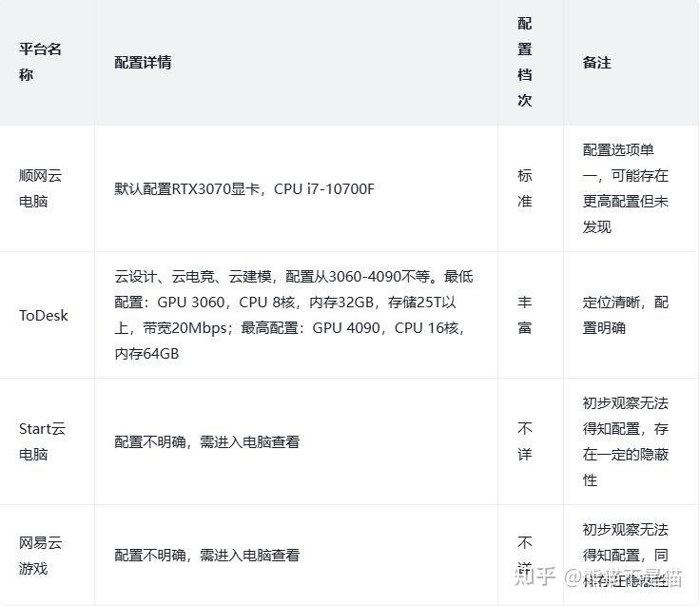Select the 备注 column header
The height and width of the screenshot is (606, 700).
tap(631, 62)
